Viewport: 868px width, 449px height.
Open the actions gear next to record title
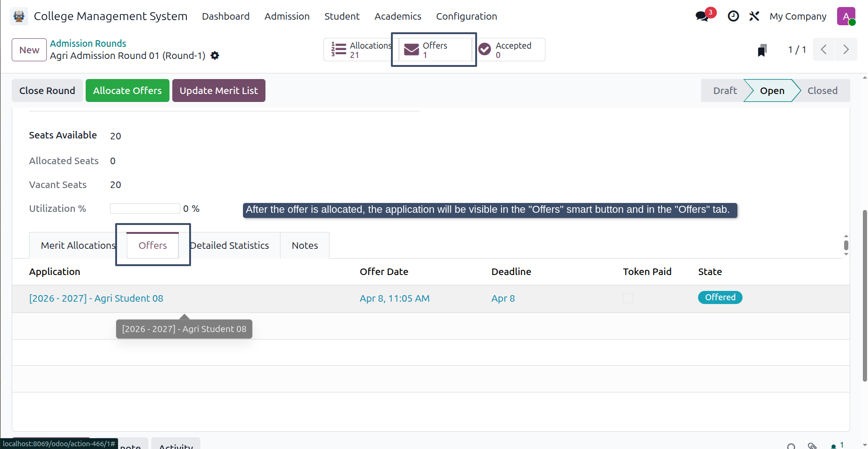215,56
